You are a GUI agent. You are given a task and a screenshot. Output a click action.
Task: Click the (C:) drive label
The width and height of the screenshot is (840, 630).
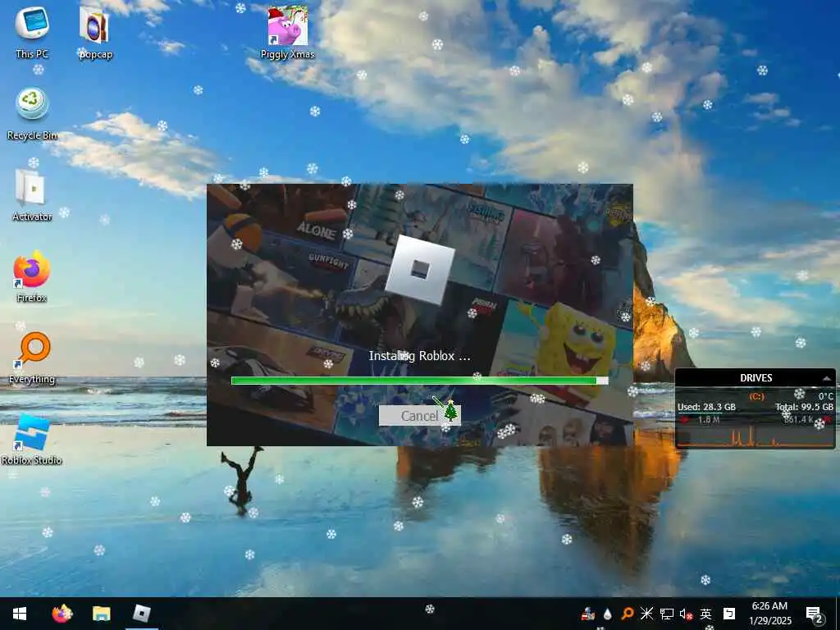(x=756, y=396)
